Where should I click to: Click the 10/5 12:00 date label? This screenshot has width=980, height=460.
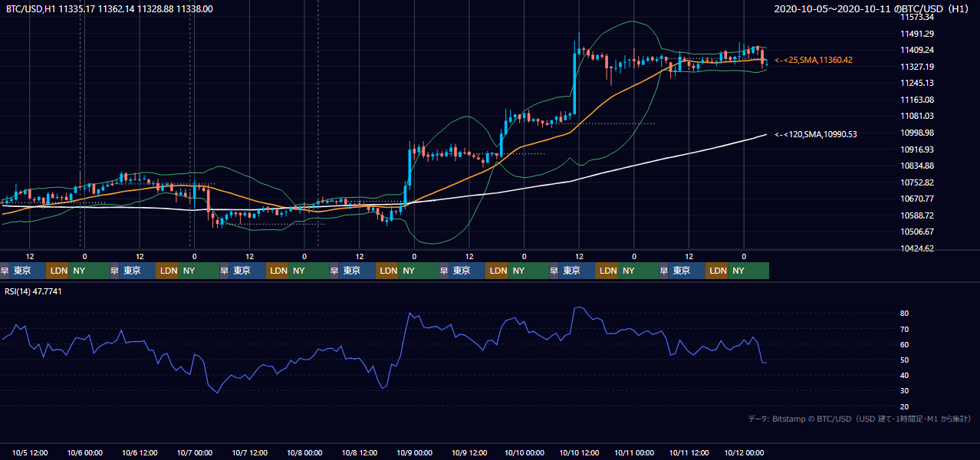click(30, 453)
